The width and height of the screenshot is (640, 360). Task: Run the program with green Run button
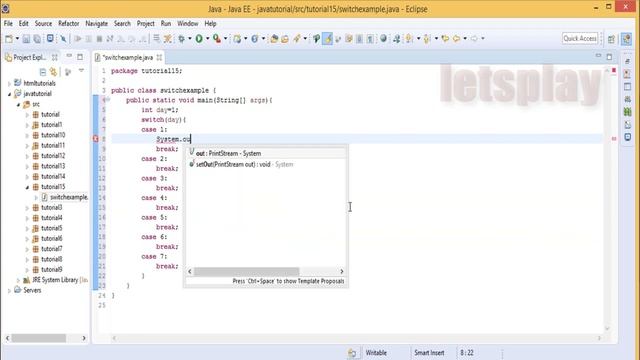click(199, 39)
